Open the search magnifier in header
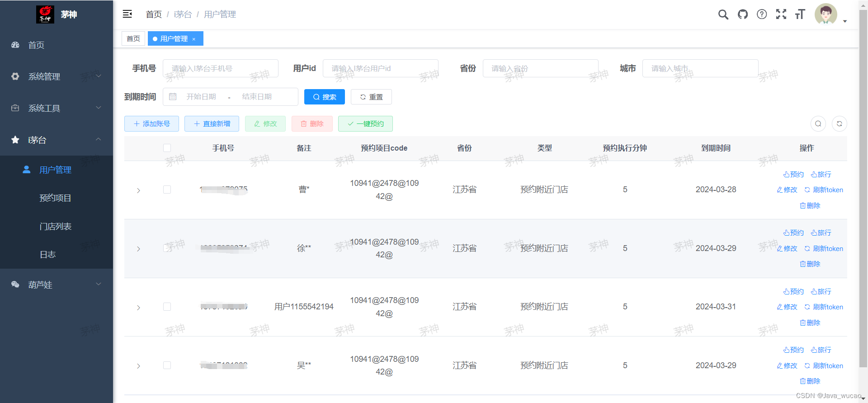 [x=723, y=14]
